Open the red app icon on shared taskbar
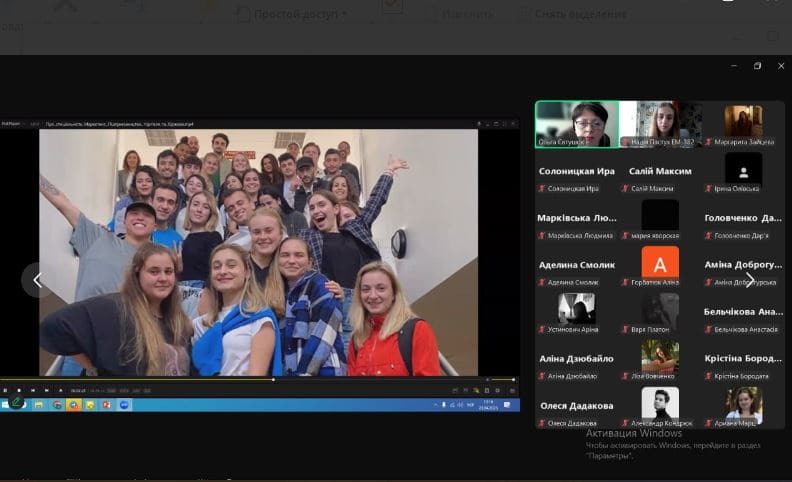This screenshot has height=482, width=792. 107,405
